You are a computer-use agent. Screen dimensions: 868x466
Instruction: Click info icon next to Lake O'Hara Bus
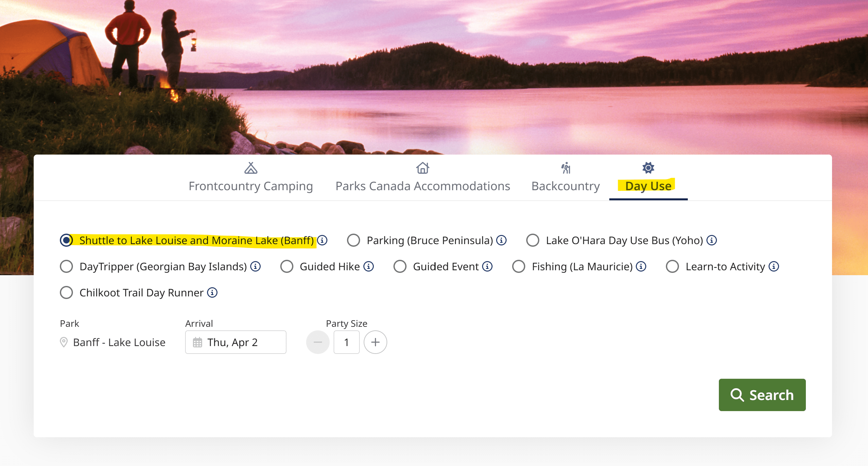(712, 241)
